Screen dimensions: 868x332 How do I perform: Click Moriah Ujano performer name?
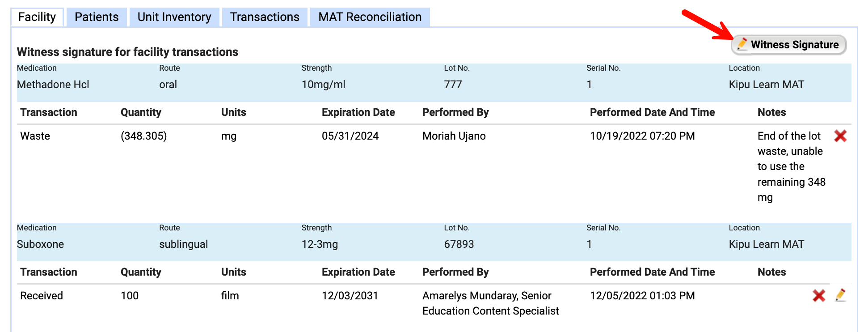(454, 136)
